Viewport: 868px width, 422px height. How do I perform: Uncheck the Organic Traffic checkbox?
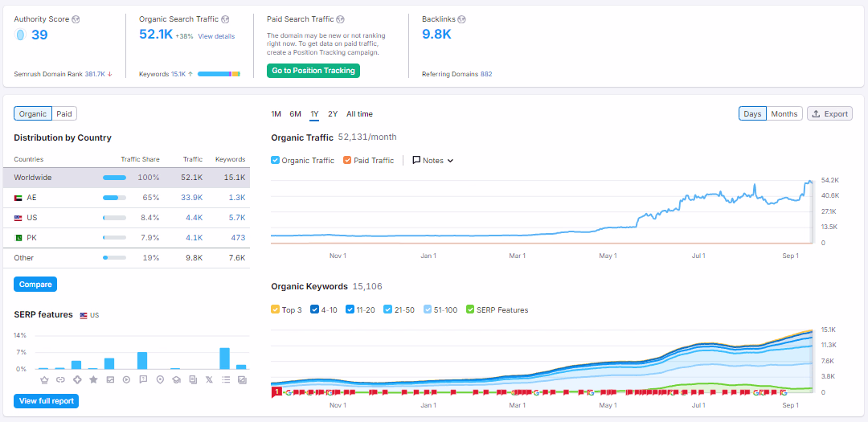[276, 160]
